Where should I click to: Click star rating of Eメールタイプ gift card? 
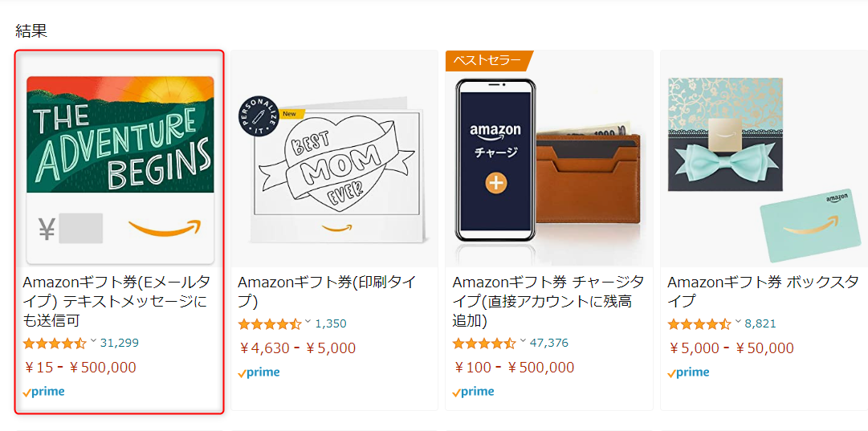[x=54, y=344]
